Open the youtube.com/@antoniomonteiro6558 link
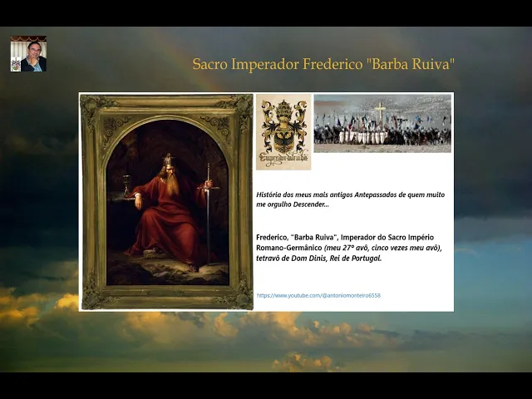The image size is (532, 399). click(x=318, y=296)
